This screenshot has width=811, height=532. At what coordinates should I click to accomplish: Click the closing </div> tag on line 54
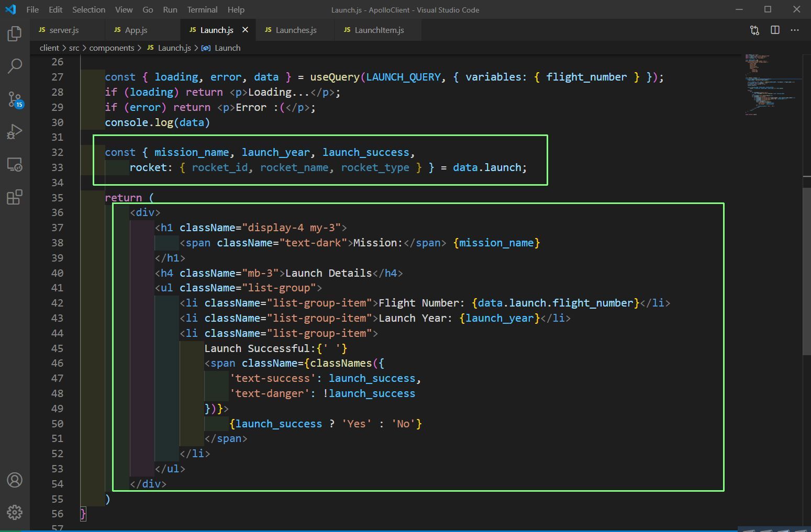[x=148, y=484]
